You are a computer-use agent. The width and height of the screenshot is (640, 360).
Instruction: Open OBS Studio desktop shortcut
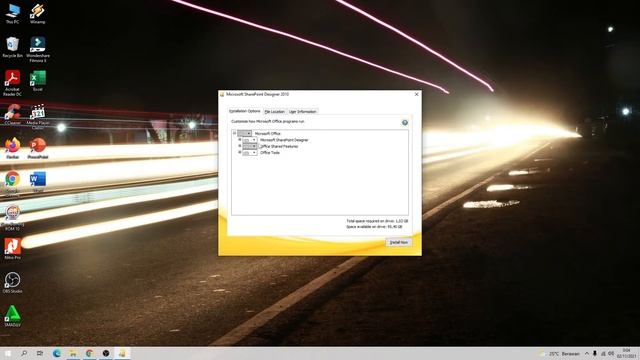[13, 282]
